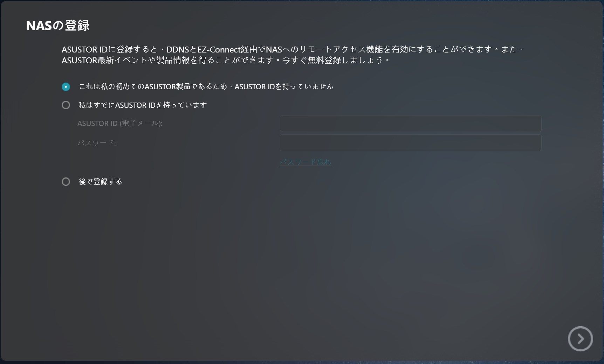Screen dimensions: 604x364
Task: Click the NASの登録 page heading
Action: coord(57,26)
